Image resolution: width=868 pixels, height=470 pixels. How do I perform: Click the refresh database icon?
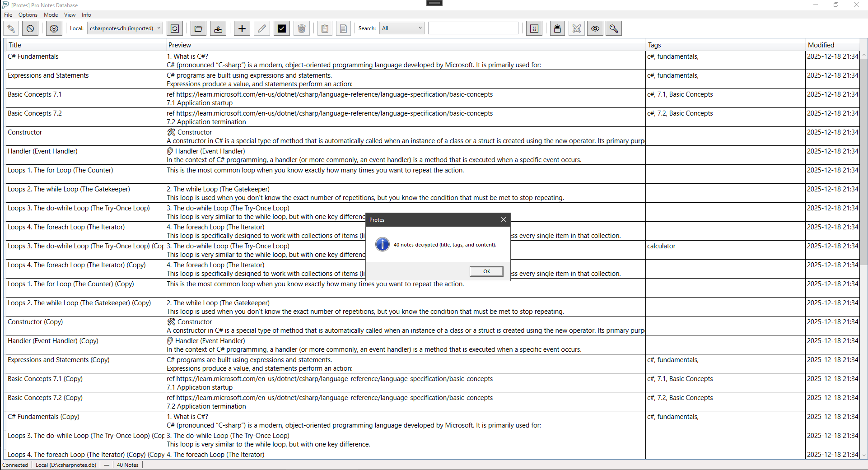click(175, 28)
